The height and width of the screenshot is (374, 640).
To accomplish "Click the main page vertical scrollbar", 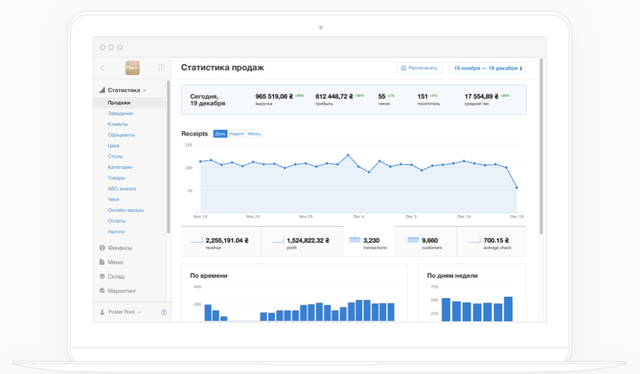I will 541,147.
